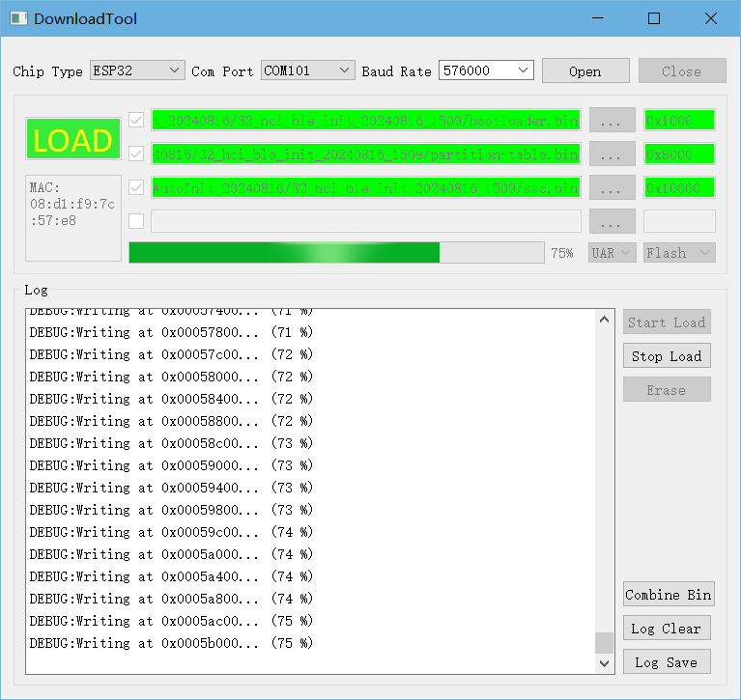Open the Baud Rate 576000 dropdown

click(485, 70)
